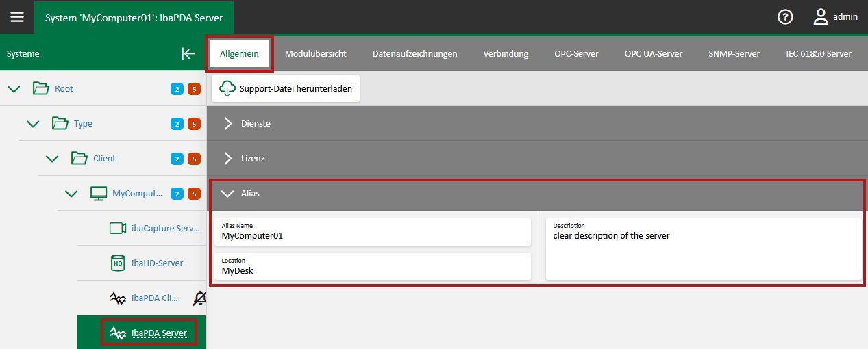Click the Type folder icon
868x349 pixels.
(x=60, y=123)
